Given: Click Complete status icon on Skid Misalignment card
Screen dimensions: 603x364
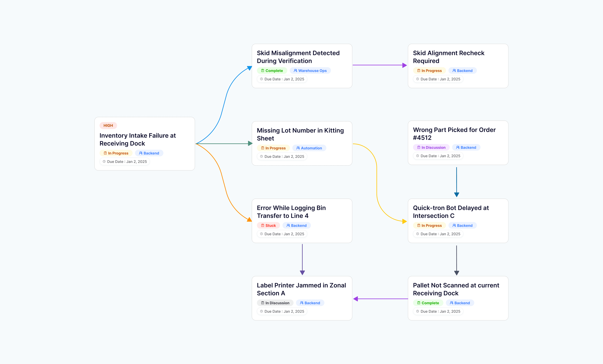Looking at the screenshot, I should coord(263,71).
